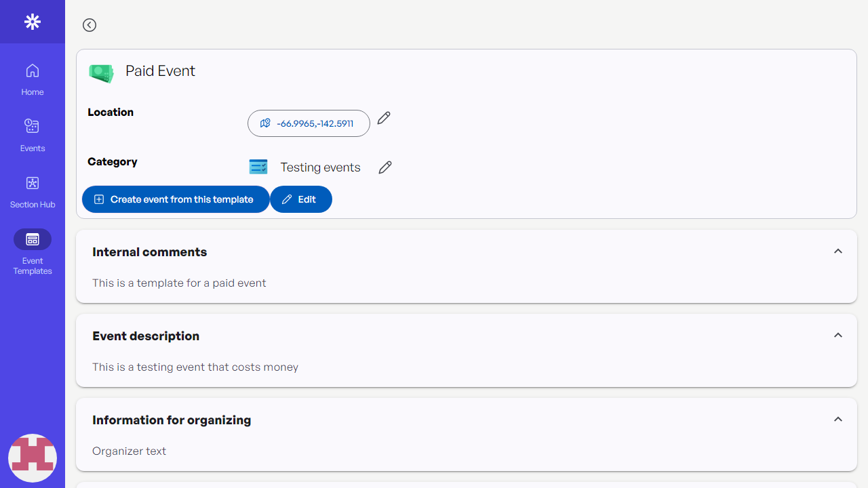This screenshot has height=488, width=868.
Task: Collapse the Internal comments section
Action: [838, 251]
